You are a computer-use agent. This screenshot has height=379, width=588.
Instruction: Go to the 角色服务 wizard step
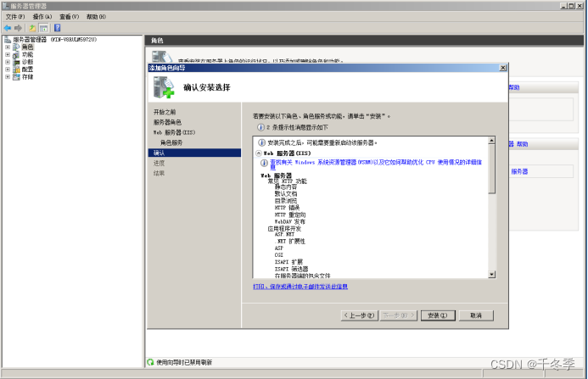171,142
